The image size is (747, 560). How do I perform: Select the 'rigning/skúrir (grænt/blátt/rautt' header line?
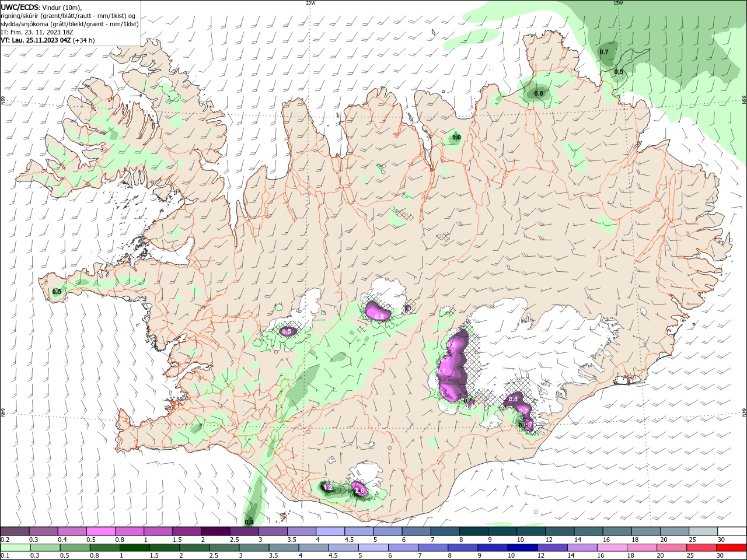68,16
